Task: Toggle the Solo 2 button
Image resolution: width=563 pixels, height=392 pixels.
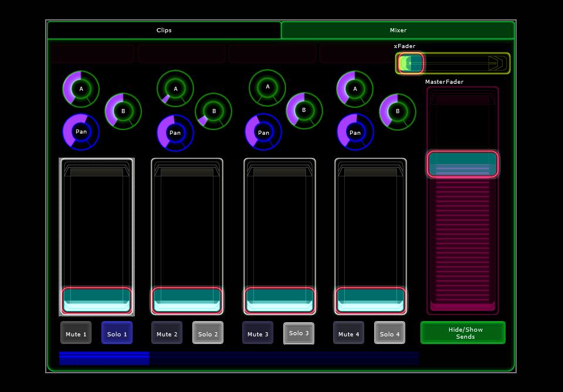Action: coord(208,333)
